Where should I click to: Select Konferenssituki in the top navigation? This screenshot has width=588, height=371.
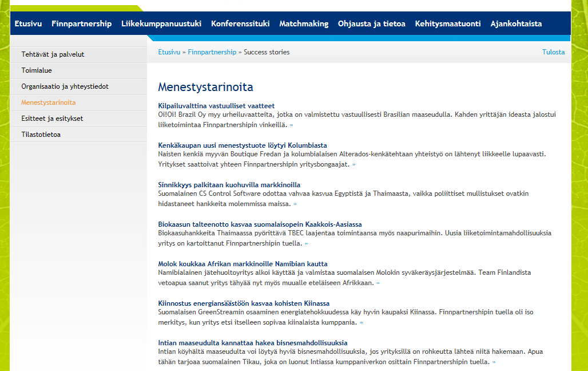[240, 23]
